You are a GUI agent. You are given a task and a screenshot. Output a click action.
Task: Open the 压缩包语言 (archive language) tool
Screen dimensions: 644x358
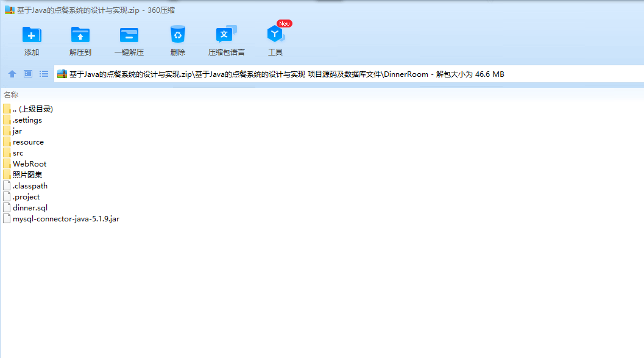(226, 35)
